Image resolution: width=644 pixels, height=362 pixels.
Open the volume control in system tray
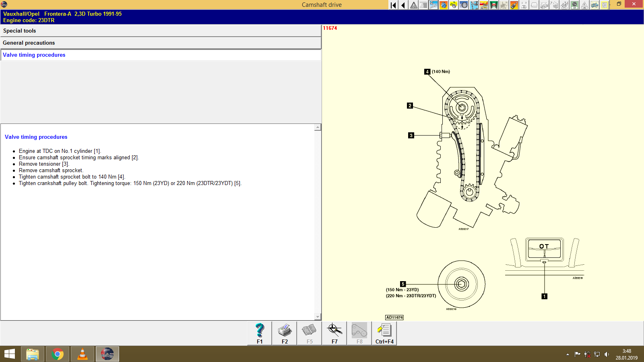[607, 354]
